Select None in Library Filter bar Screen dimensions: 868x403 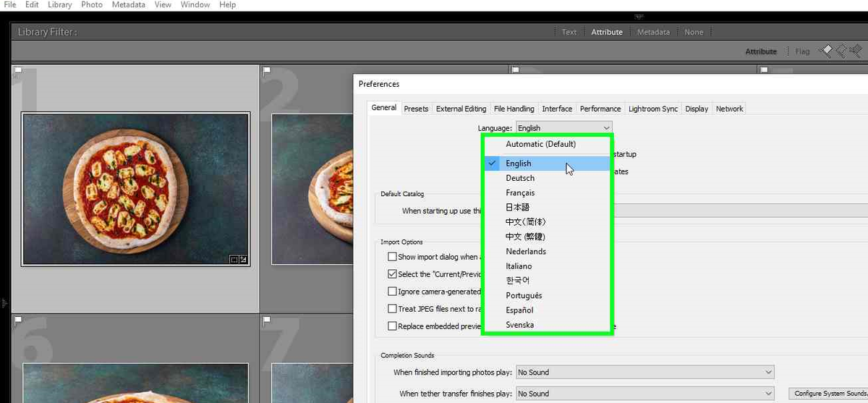coord(694,32)
